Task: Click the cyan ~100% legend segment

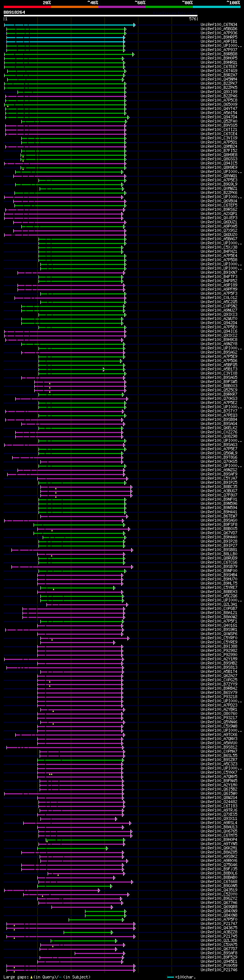Action: pyautogui.click(x=217, y=7)
